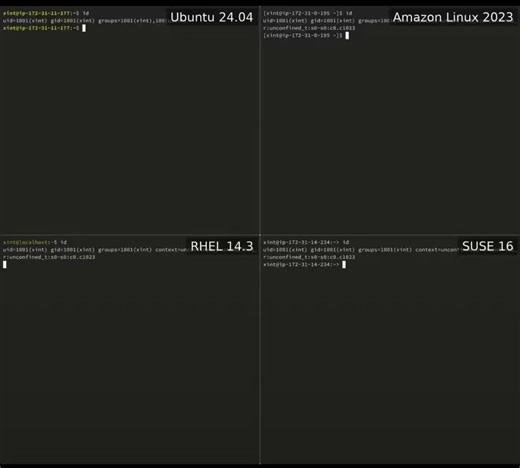Image resolution: width=520 pixels, height=468 pixels.
Task: Click the 'r:unconfined_t:s0-s0:c0.c1023' line in the RHEL pane
Action: pyautogui.click(x=49, y=257)
